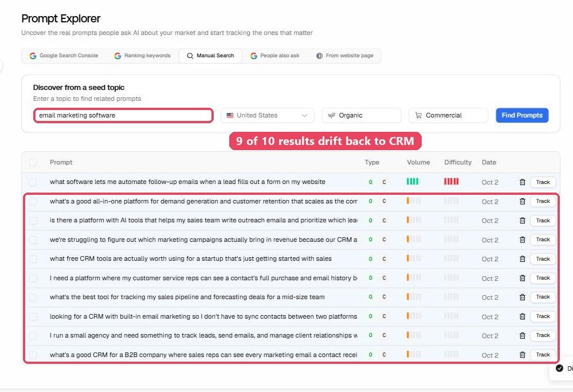The height and width of the screenshot is (392, 573).
Task: Tick checkbox for 'platform with AI tools' prompt
Action: 33,220
